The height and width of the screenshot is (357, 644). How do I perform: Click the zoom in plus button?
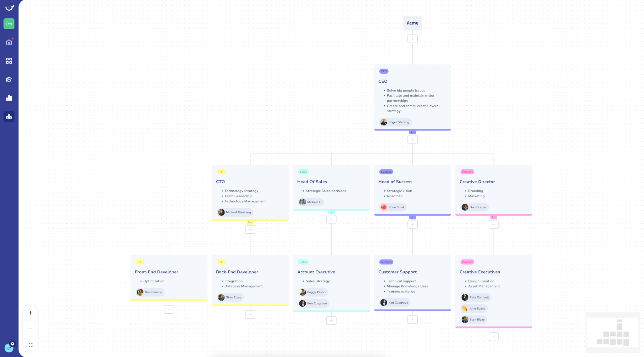coord(31,313)
